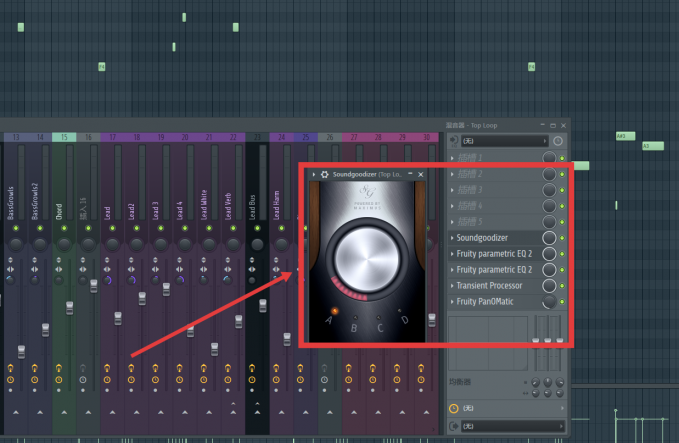Screen dimensions: 679x443
Task: Select Soundgoodizer preset C
Action: [x=378, y=317]
